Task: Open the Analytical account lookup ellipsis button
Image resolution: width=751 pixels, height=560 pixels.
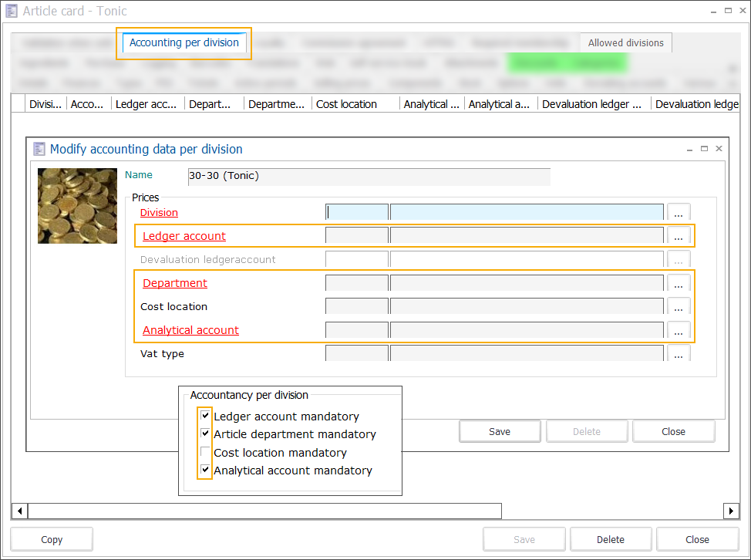Action: pyautogui.click(x=679, y=331)
